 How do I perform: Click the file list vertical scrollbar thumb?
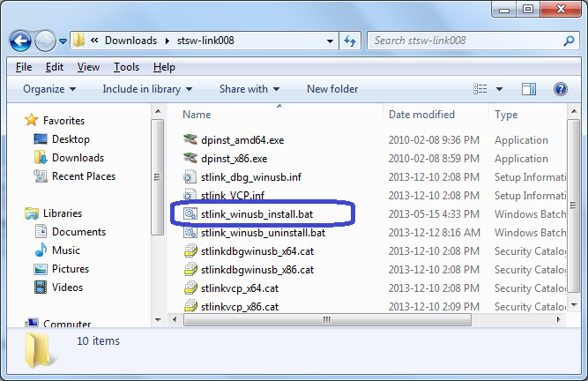point(574,205)
